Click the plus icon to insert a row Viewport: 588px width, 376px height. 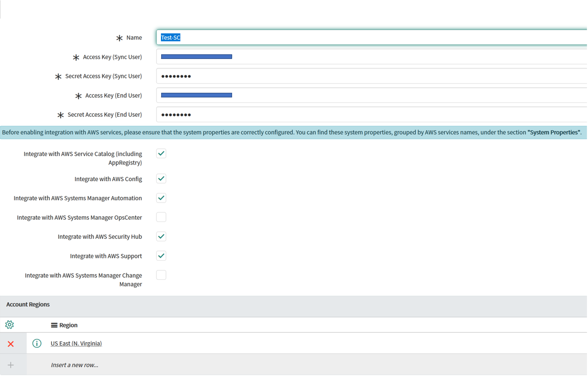click(10, 365)
